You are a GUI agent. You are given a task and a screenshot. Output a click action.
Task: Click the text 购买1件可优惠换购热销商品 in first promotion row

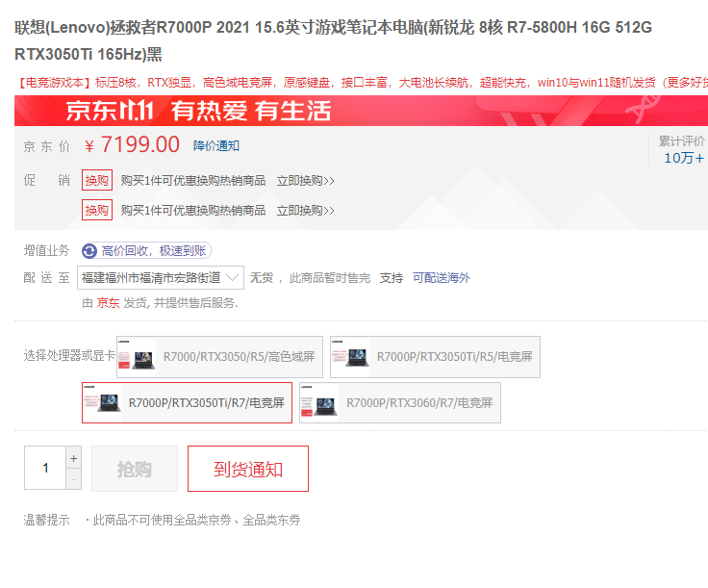[193, 181]
